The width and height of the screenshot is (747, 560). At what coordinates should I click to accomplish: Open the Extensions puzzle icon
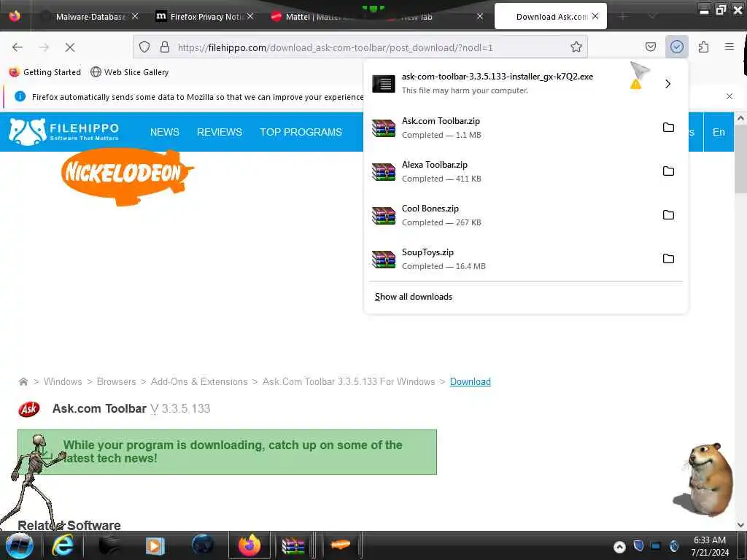(703, 47)
